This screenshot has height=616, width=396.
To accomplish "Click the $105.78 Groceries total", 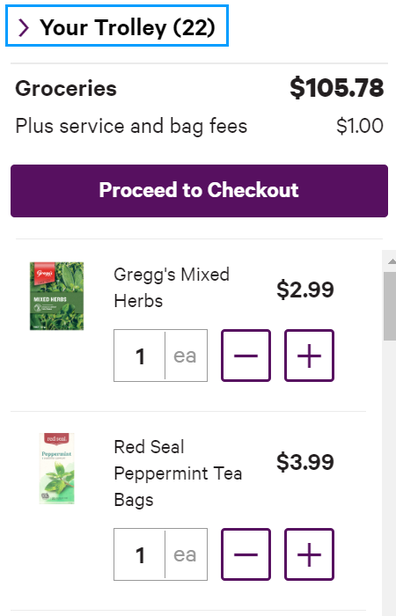I will tap(337, 88).
